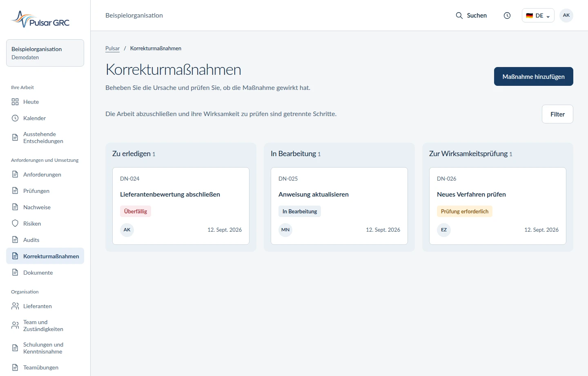Open the DE language dropdown
The width and height of the screenshot is (588, 376).
tap(538, 16)
